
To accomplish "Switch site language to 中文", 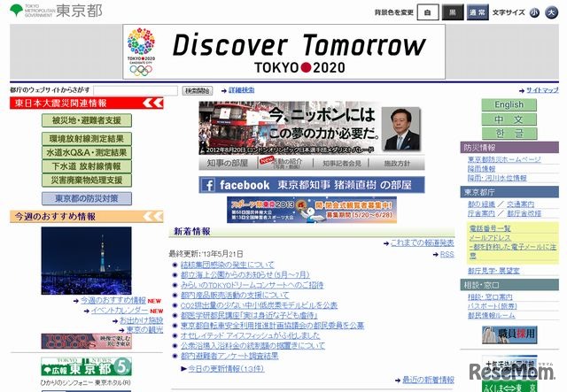I will tap(509, 119).
